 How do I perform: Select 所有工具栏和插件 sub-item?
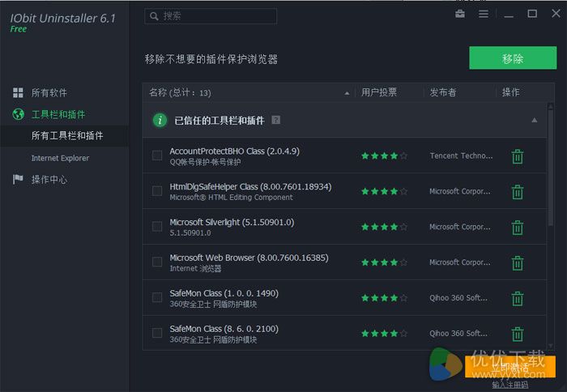67,135
